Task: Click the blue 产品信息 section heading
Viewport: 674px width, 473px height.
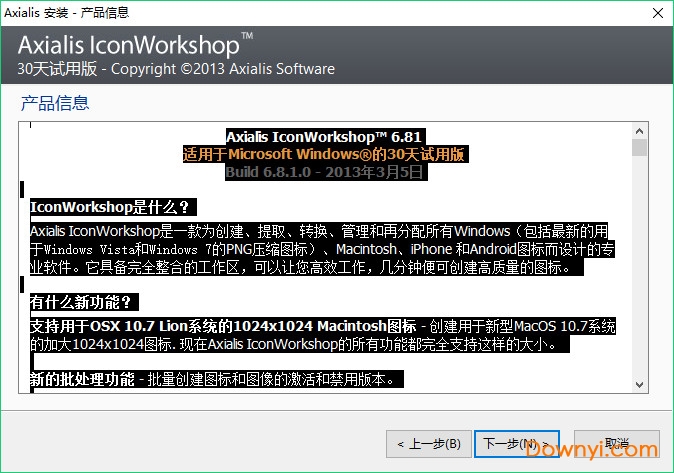Action: [x=55, y=102]
